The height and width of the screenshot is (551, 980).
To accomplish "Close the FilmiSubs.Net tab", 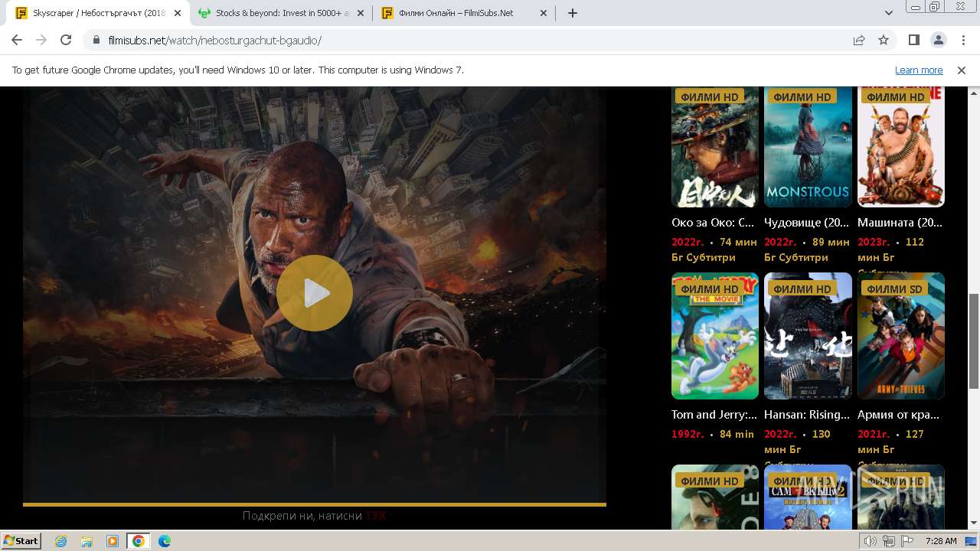I will click(x=544, y=13).
